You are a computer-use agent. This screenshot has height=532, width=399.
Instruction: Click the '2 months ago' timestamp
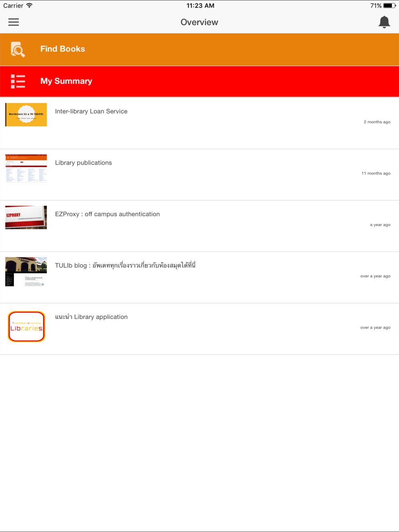pos(377,122)
